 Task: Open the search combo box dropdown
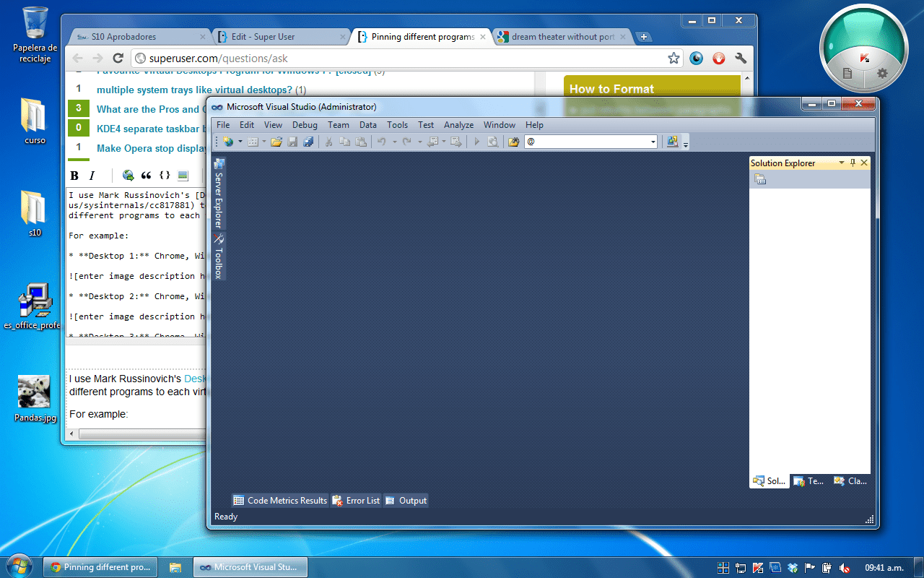(x=652, y=142)
